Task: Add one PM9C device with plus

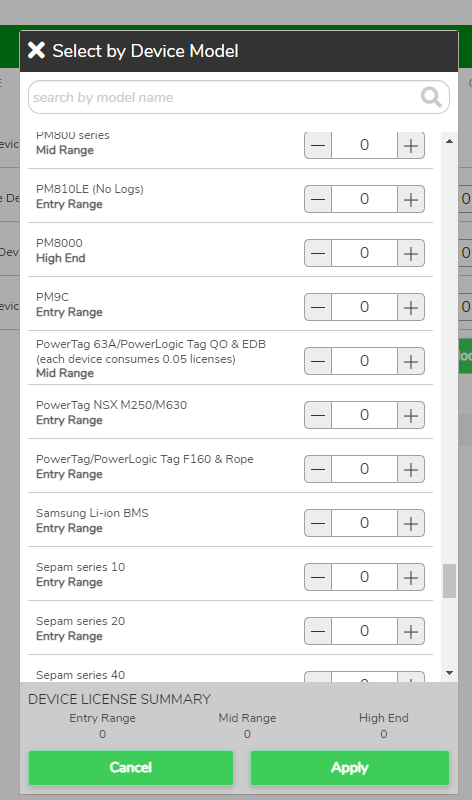Action: (x=411, y=307)
